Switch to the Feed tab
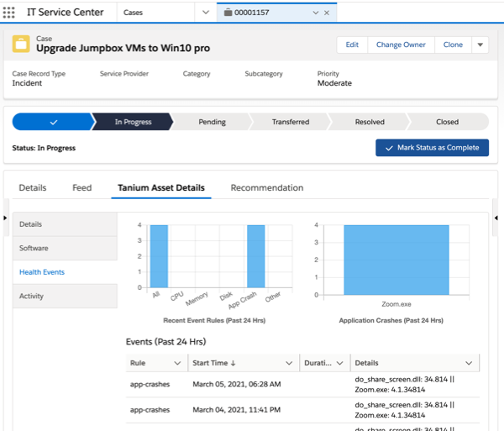The image size is (504, 431). 82,187
